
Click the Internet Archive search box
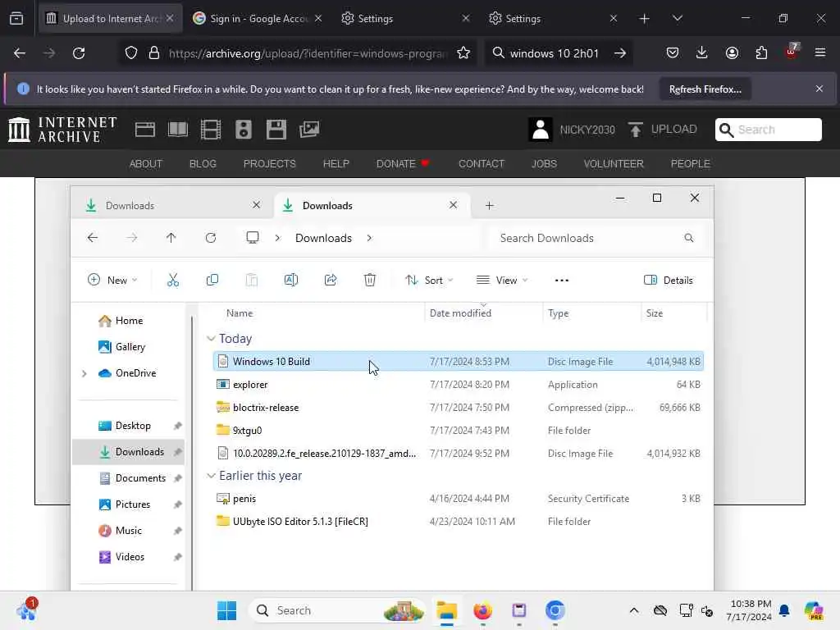(768, 130)
